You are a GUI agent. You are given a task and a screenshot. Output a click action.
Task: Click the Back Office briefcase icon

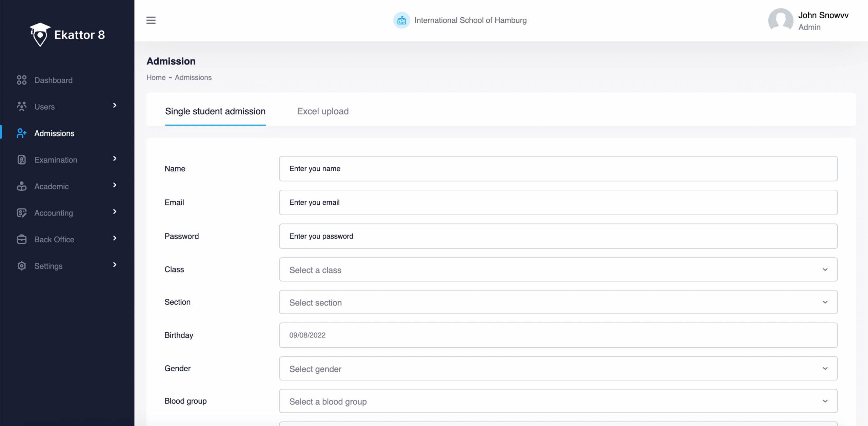pyautogui.click(x=22, y=239)
